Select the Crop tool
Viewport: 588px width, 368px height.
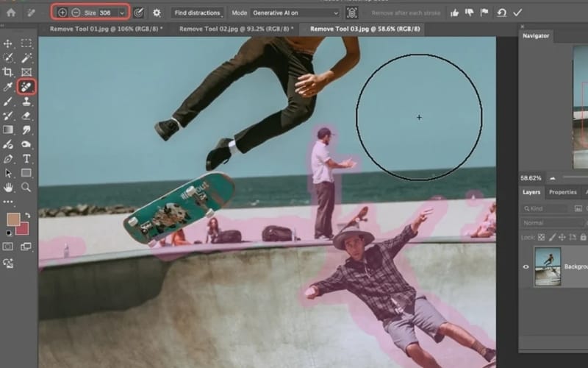tap(8, 72)
